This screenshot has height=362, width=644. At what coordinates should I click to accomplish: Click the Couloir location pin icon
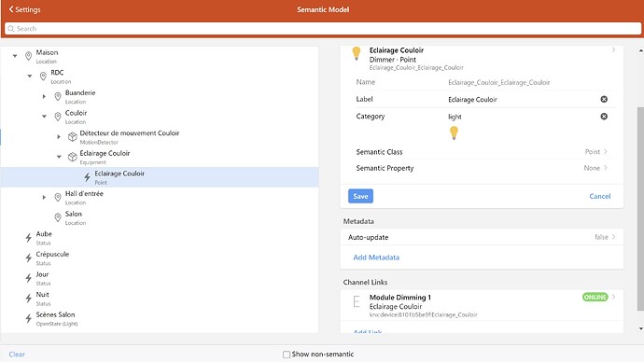[x=58, y=117]
